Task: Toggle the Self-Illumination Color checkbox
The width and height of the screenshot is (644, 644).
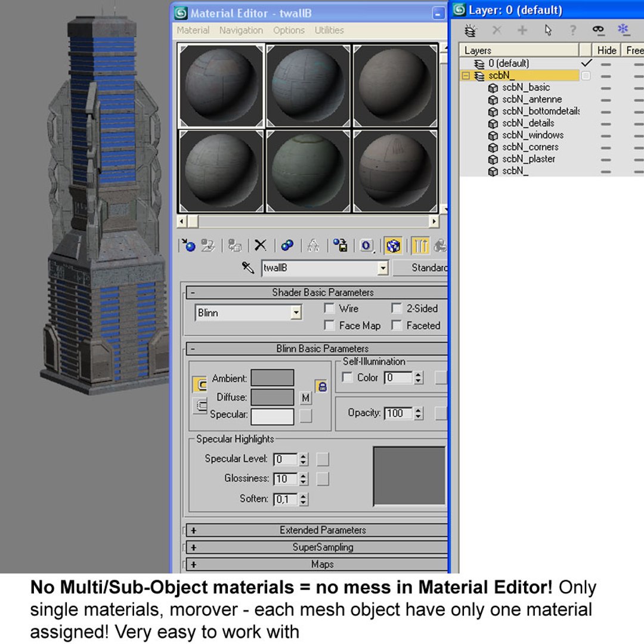Action: coord(347,377)
